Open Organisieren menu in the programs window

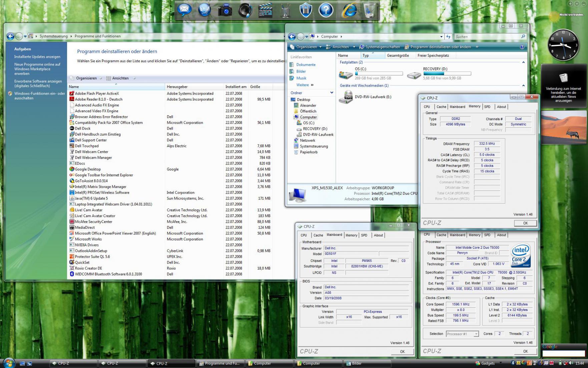point(86,78)
